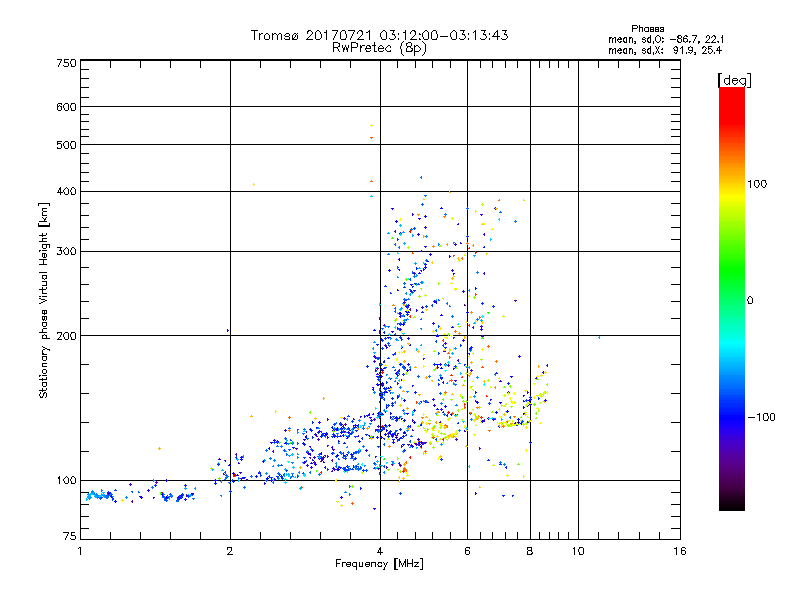
Task: Click the mean, sd,O phase statistics text
Action: [x=666, y=39]
